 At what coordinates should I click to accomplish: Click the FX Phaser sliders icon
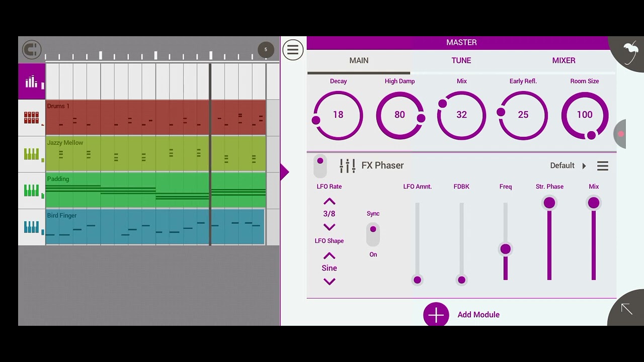pos(347,165)
